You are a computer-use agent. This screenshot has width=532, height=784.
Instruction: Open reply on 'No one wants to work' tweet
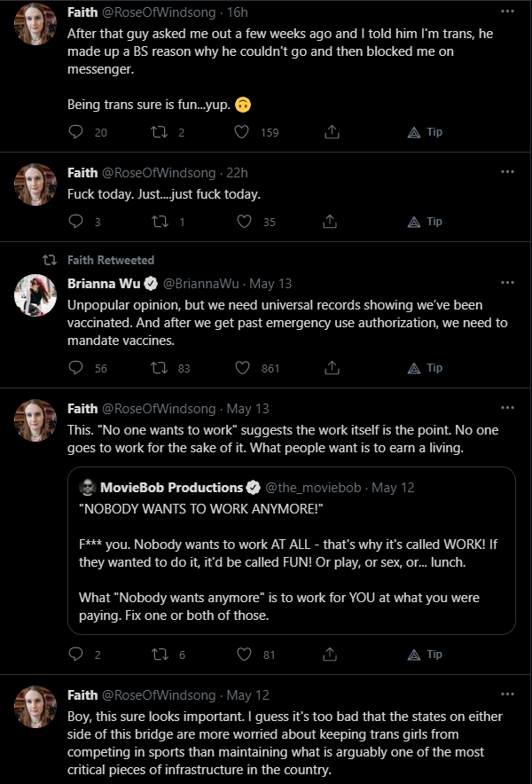[x=75, y=654]
